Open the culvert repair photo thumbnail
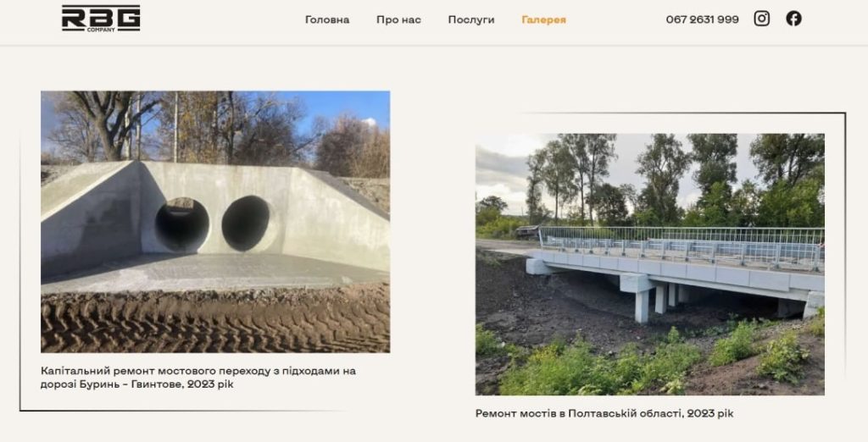Viewport: 868px width, 442px height. pyautogui.click(x=215, y=222)
